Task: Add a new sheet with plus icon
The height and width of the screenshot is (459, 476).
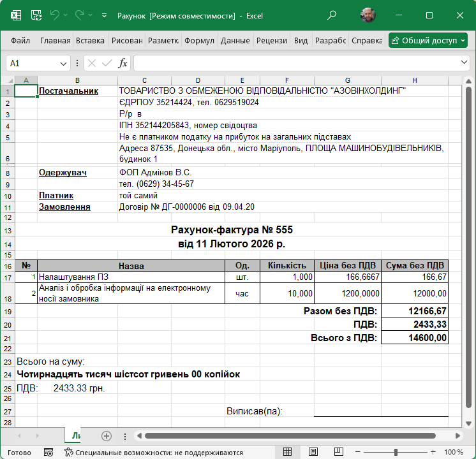Action: click(107, 436)
